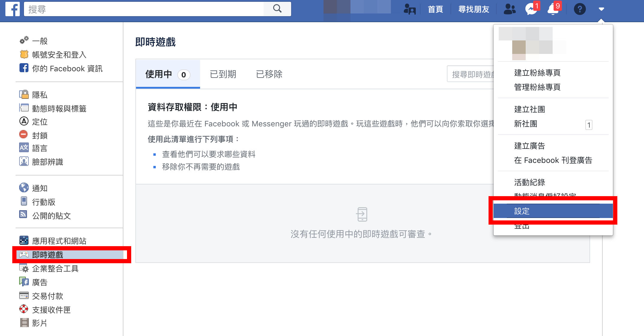This screenshot has width=644, height=336.
Task: Choose 設定 in account menu
Action: coord(553,211)
